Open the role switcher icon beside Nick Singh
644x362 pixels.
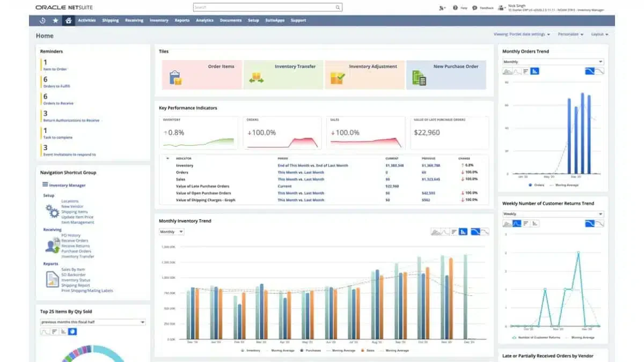coord(501,8)
